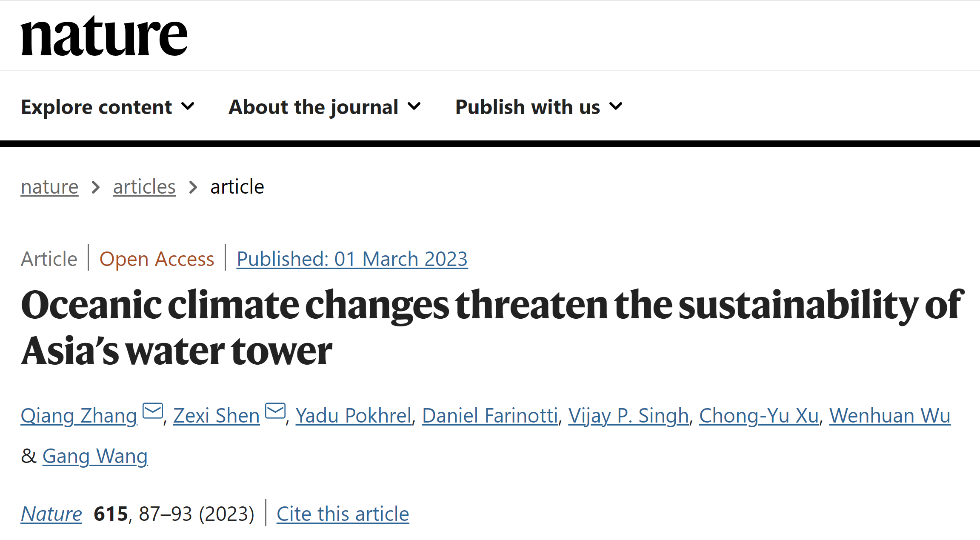Open the Published: 01 March 2023 link

coord(352,259)
